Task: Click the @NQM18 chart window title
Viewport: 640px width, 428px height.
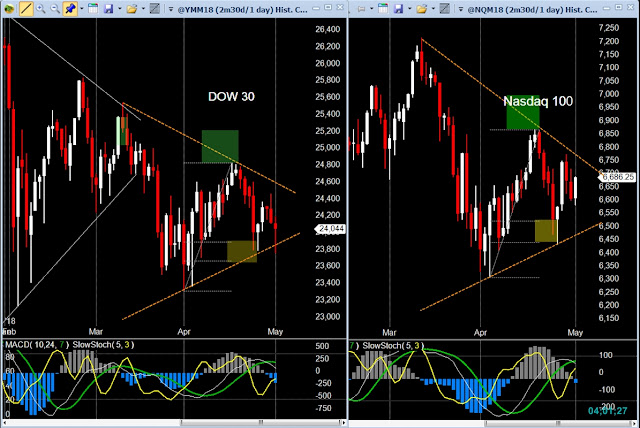Action: tap(532, 9)
